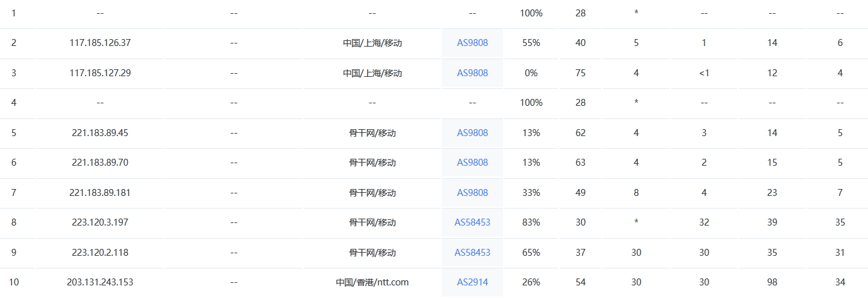Click IP address 117.185.127.29
Screen dimensions: 868x298
[100, 73]
